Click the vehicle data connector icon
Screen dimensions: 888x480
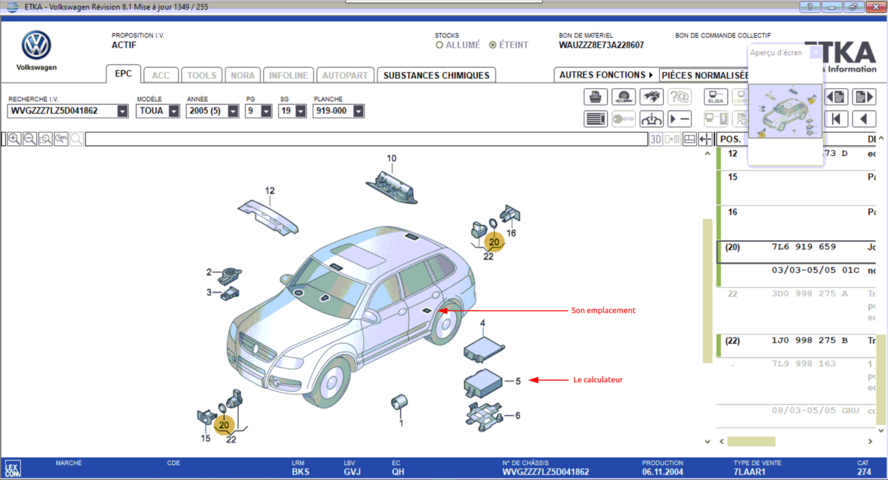(x=651, y=119)
